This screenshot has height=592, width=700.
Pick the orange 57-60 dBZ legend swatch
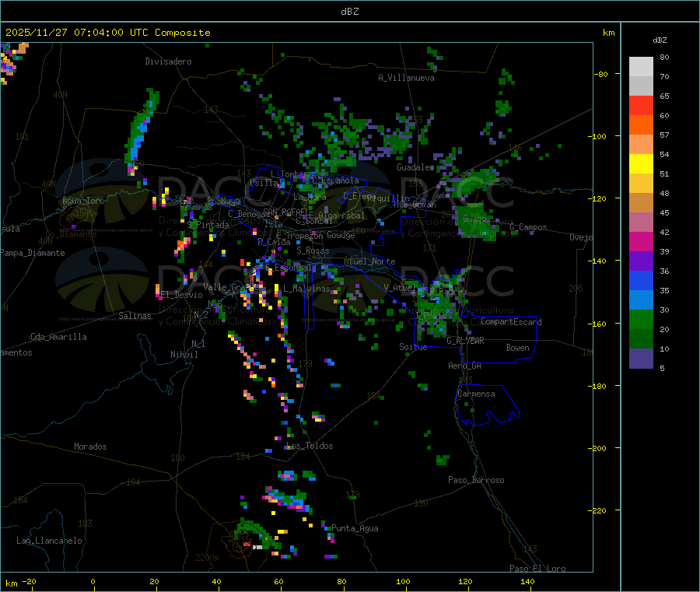(x=641, y=125)
